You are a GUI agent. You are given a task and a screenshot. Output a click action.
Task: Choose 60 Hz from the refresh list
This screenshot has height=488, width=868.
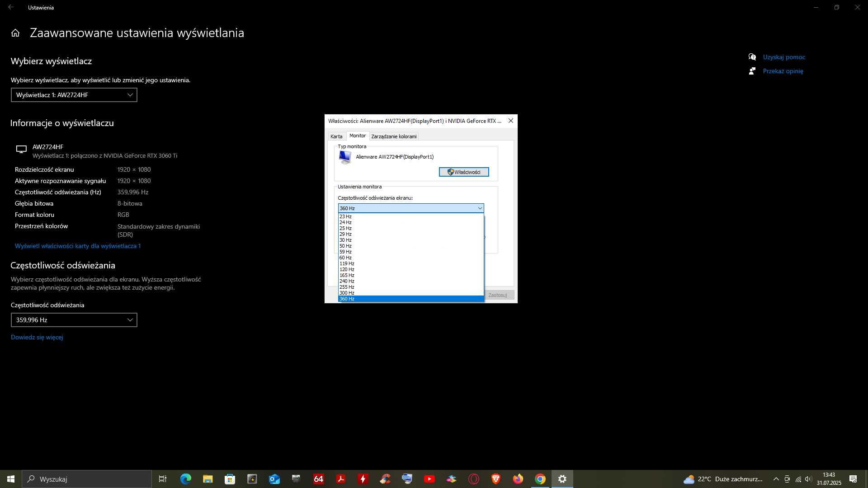411,258
